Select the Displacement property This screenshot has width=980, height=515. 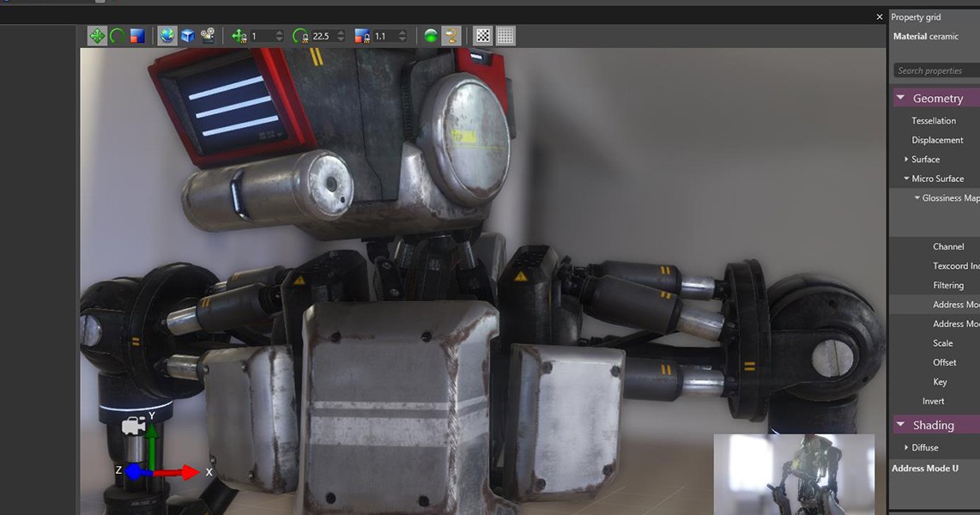tap(937, 140)
